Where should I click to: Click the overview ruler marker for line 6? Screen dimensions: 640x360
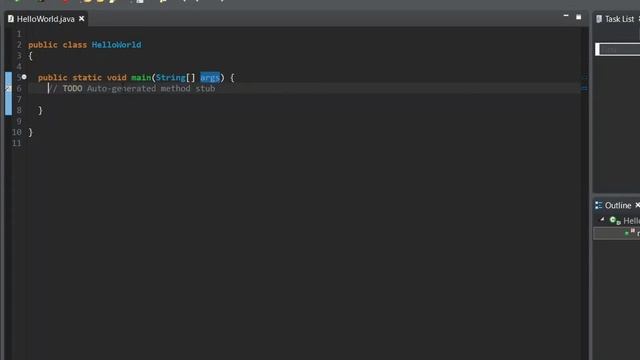click(x=584, y=88)
